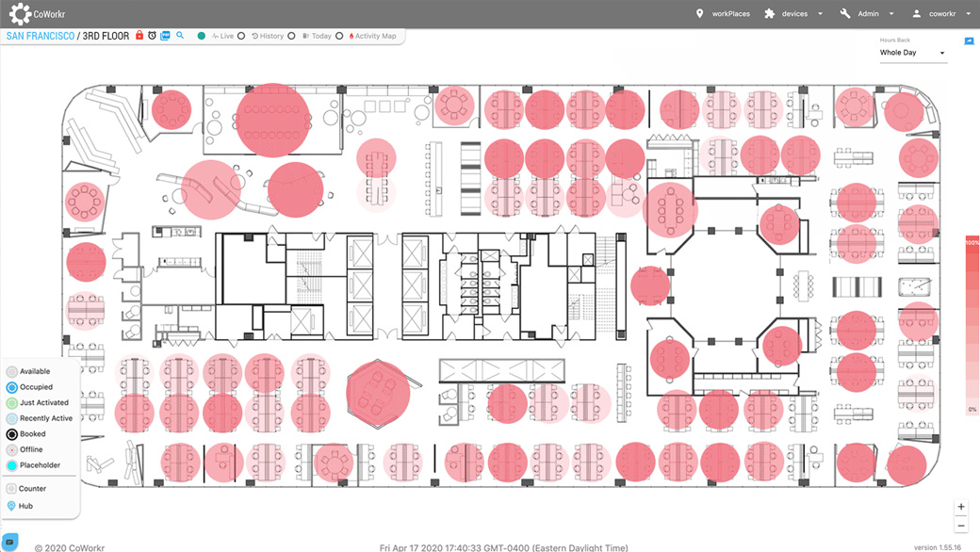
Task: Click the coworkr user profile icon
Action: (917, 14)
